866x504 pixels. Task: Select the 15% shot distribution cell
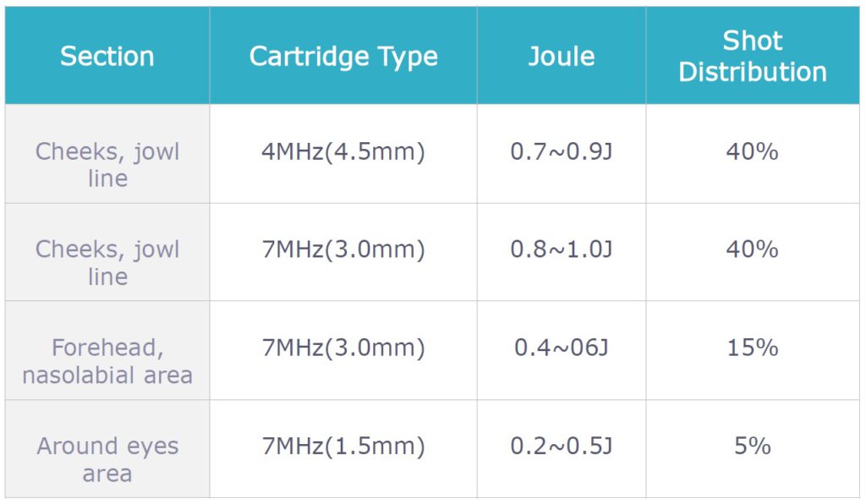753,348
